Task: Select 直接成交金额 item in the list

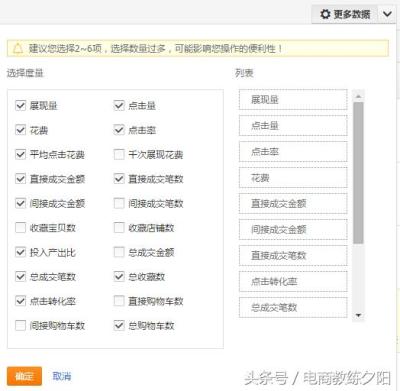Action: [x=293, y=203]
